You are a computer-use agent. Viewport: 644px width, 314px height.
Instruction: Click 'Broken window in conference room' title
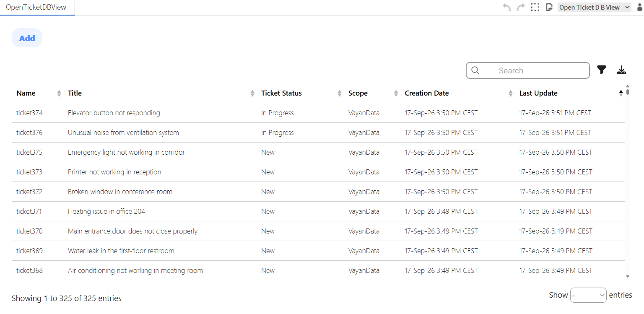120,192
